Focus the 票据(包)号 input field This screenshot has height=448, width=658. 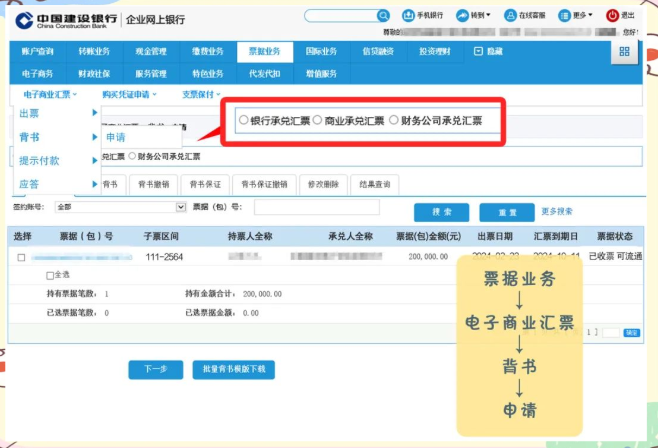pos(317,207)
